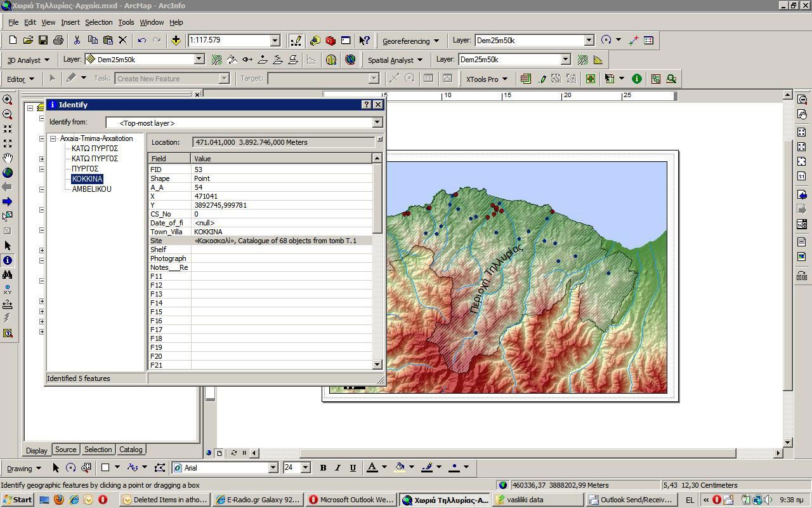Select the Zoom In tool

coord(8,100)
